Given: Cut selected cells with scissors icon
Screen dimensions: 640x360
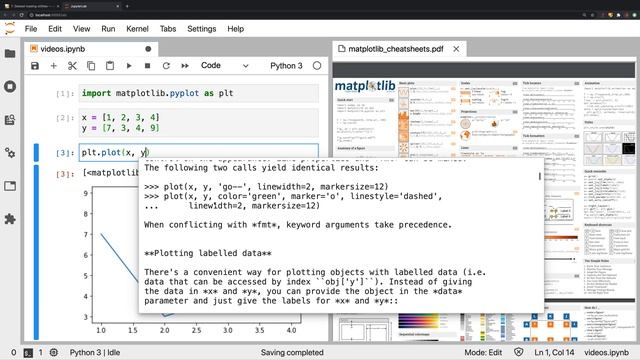Looking at the screenshot, I should click(x=72, y=66).
